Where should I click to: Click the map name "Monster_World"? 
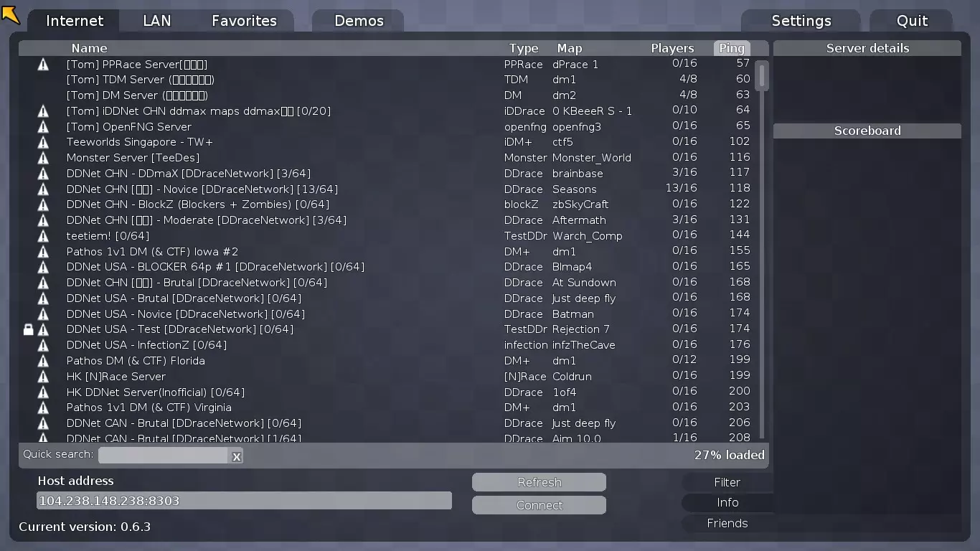coord(592,158)
